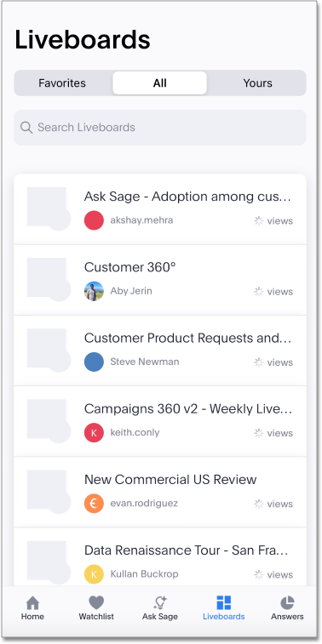Open 'Ask Sage - Adoption among cus…' title

tap(188, 197)
